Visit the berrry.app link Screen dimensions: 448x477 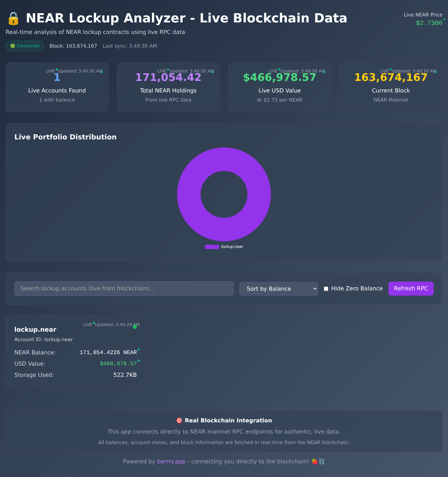(171, 461)
